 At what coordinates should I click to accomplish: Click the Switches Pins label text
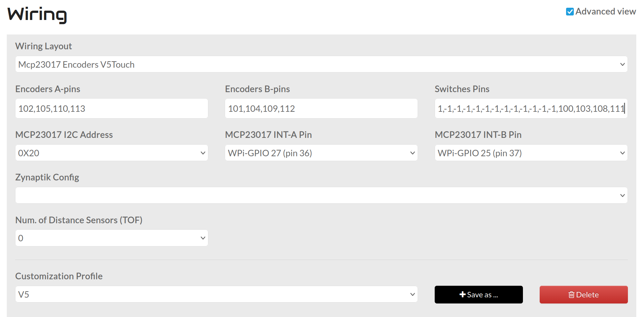click(462, 89)
